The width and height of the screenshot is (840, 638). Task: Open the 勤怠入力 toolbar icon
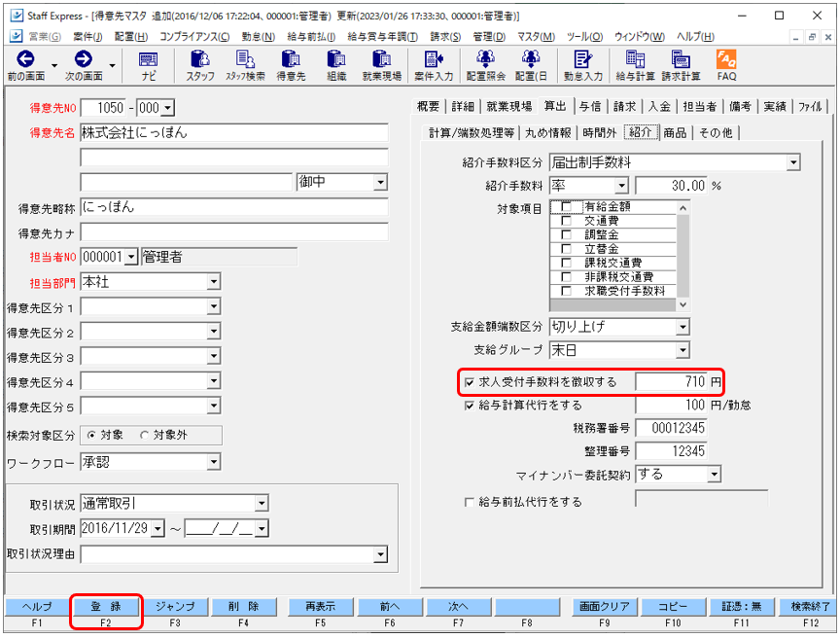coord(583,59)
